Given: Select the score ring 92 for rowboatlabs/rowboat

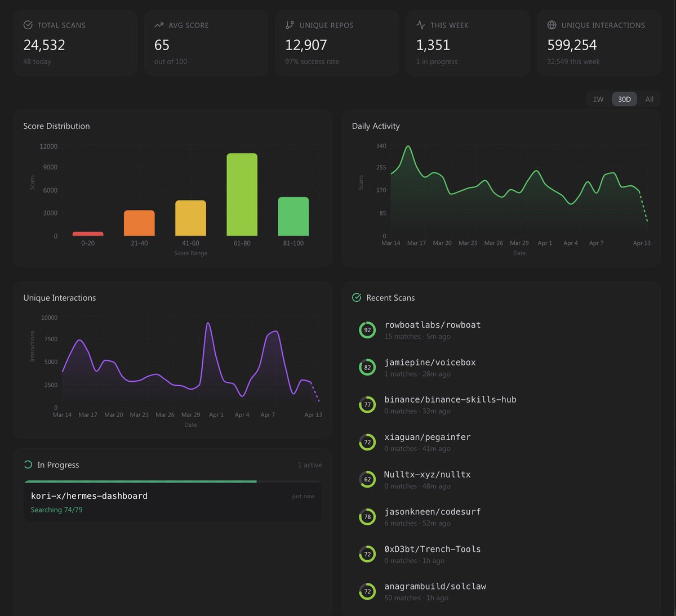Looking at the screenshot, I should click(x=367, y=330).
